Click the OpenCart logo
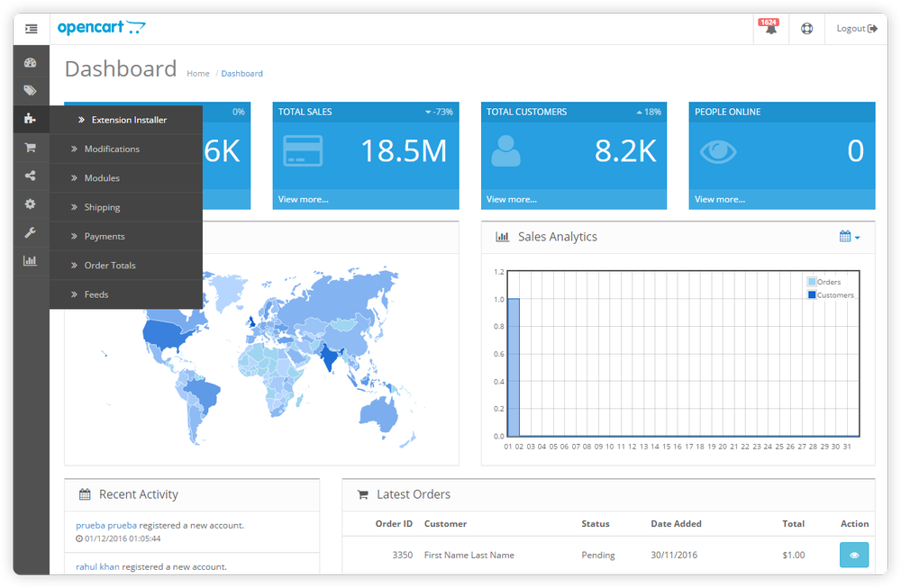Viewport: 901px width, 588px height. (102, 27)
